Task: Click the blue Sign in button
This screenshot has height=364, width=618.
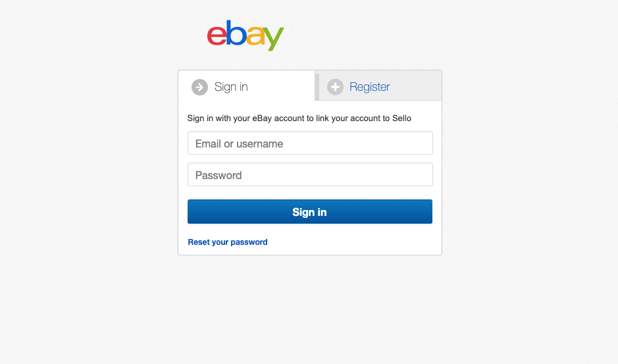Action: tap(310, 212)
